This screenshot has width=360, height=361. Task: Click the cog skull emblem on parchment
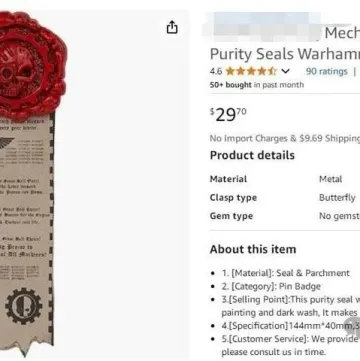[x=23, y=306]
